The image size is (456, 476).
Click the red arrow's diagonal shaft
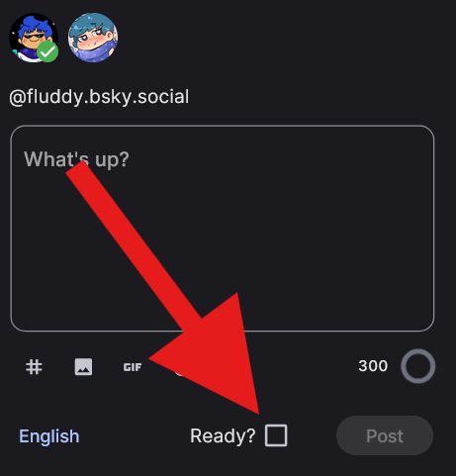pos(134,245)
